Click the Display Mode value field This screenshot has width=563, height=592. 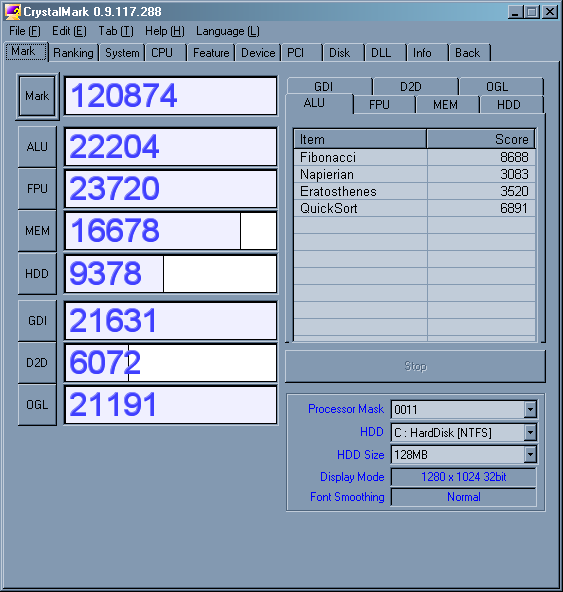click(463, 477)
